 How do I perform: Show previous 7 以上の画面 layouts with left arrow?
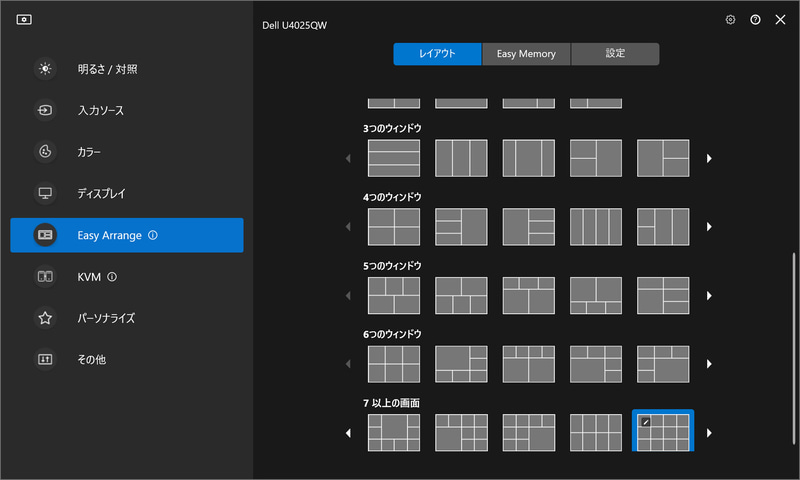tap(349, 433)
